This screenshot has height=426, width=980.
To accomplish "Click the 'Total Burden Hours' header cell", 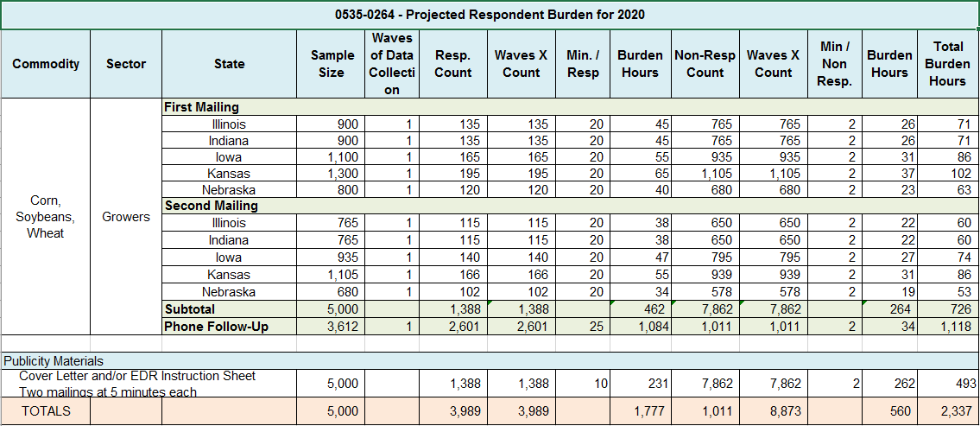I will 947,64.
